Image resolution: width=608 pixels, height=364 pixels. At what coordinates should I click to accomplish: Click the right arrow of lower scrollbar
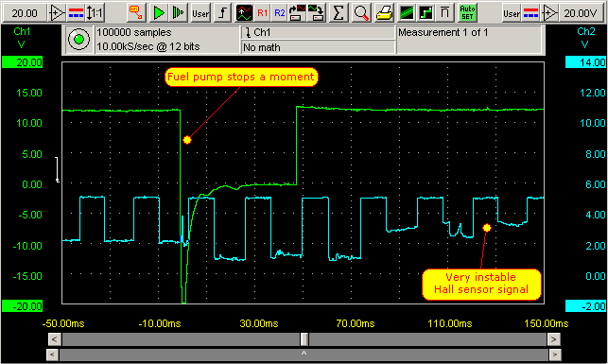pyautogui.click(x=555, y=355)
